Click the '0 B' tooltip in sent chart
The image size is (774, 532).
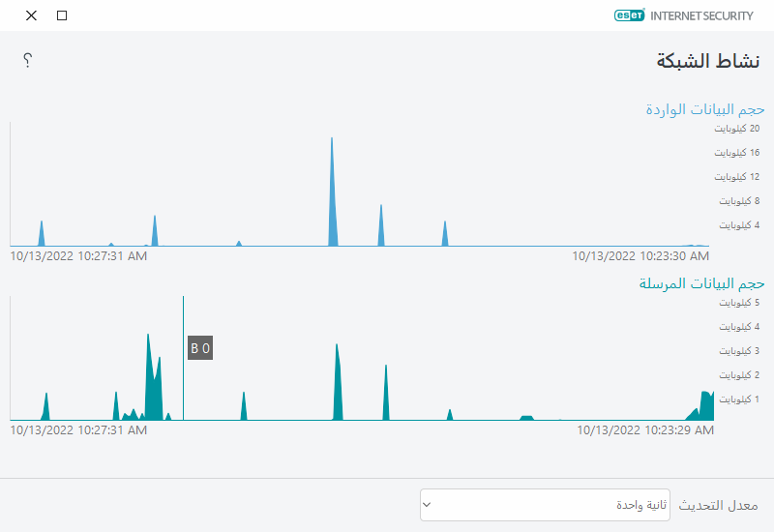pyautogui.click(x=200, y=348)
